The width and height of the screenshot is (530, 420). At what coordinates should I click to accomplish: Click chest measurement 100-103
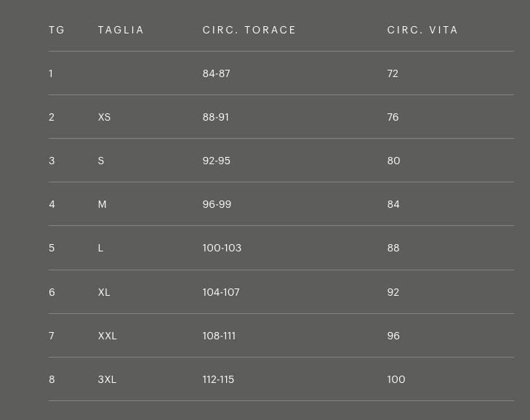pyautogui.click(x=222, y=248)
